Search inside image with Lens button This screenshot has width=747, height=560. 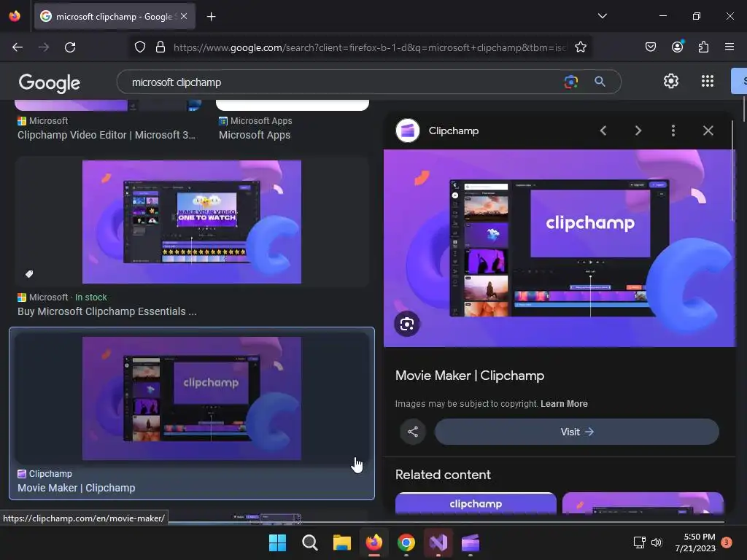[407, 324]
